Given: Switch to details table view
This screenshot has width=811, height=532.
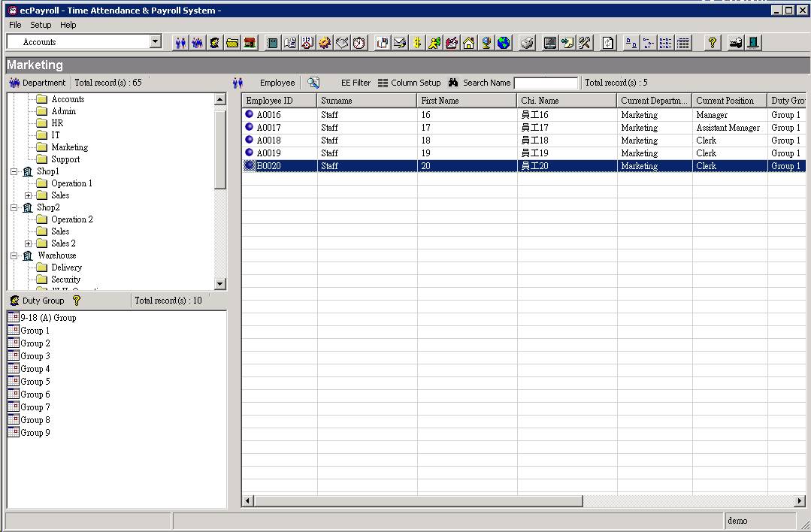Looking at the screenshot, I should point(683,43).
